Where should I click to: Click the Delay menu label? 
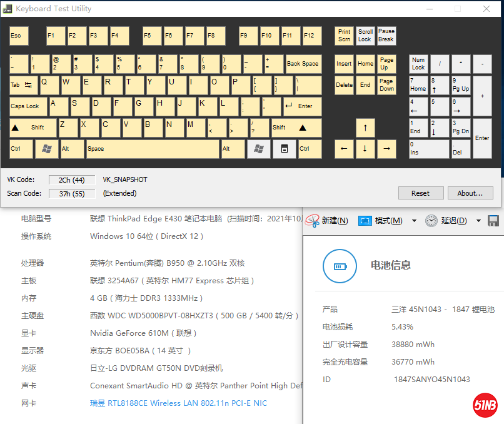(454, 221)
